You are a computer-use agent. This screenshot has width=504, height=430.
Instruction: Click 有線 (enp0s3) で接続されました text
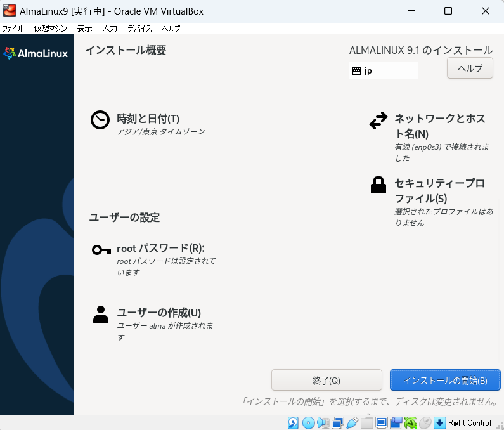click(x=442, y=152)
